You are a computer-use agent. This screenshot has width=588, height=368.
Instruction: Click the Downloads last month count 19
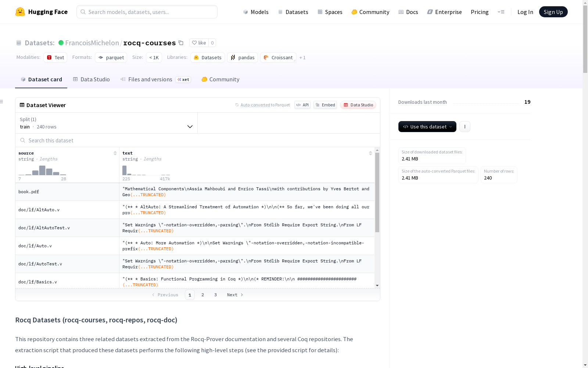[x=527, y=102]
